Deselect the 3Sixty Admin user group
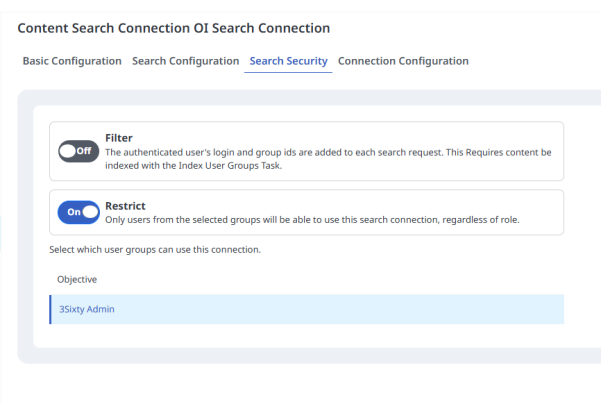The height and width of the screenshot is (404, 601). pos(86,309)
